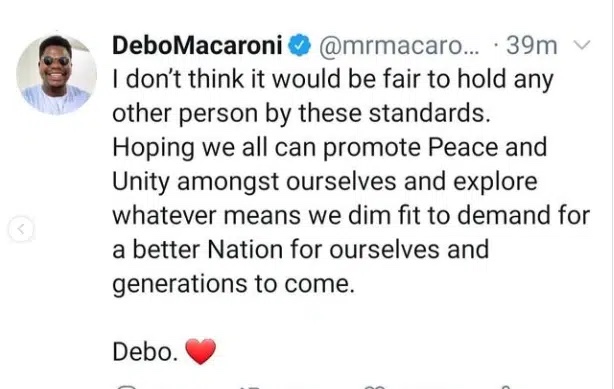Viewport: 614px width, 389px height.
Task: Click the "generations to come." line
Action: pos(233,285)
